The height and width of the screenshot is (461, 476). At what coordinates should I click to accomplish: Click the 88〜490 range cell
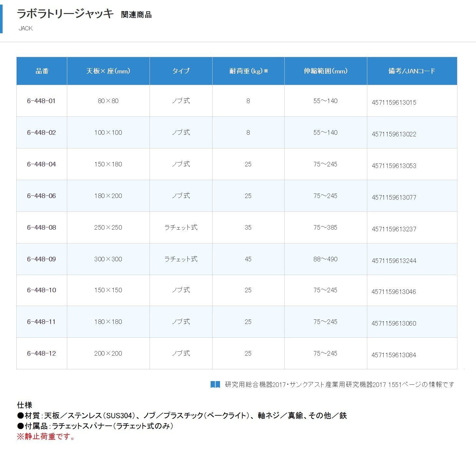[x=325, y=259]
